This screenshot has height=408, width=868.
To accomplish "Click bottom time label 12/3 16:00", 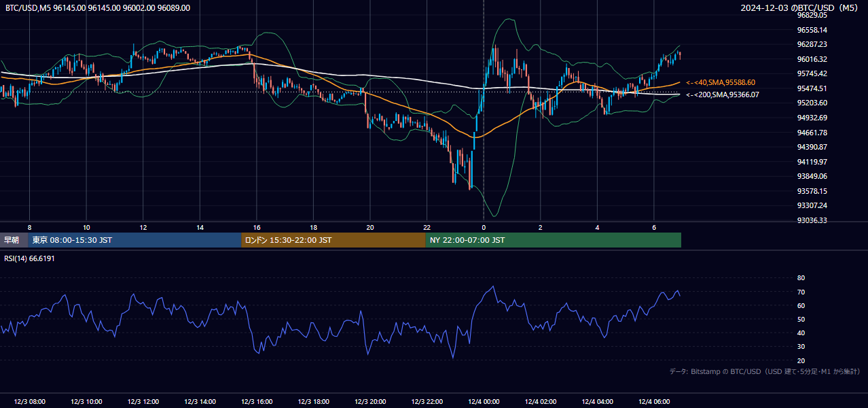I will point(257,402).
